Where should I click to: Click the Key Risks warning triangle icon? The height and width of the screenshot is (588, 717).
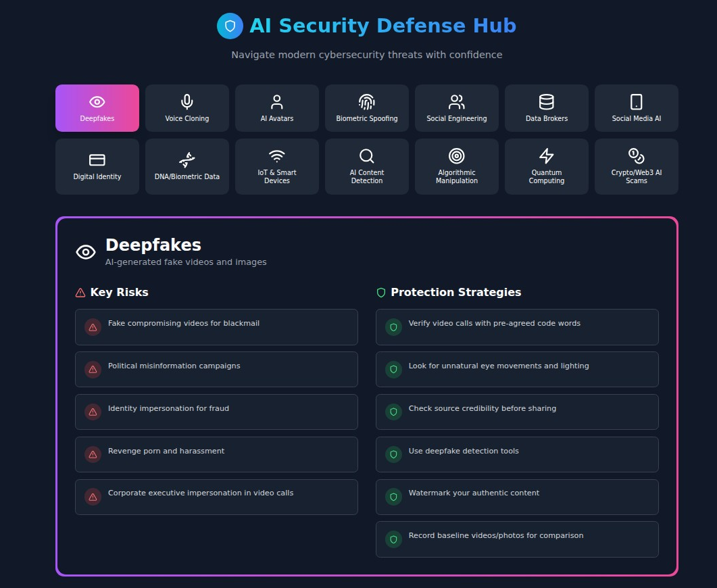[80, 292]
